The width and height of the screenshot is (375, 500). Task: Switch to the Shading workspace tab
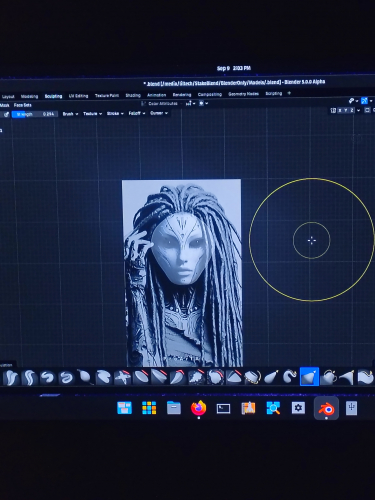point(133,95)
